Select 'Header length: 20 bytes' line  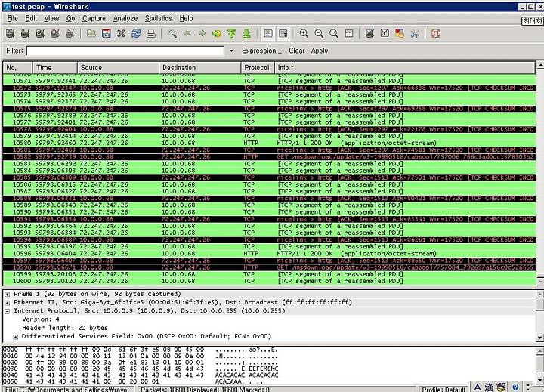(x=65, y=328)
